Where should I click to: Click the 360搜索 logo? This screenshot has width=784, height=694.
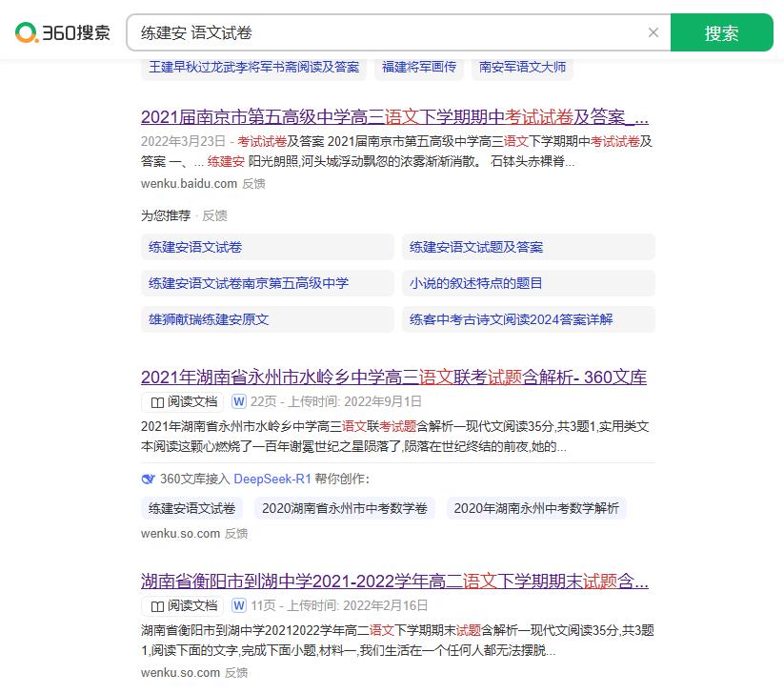[x=60, y=33]
